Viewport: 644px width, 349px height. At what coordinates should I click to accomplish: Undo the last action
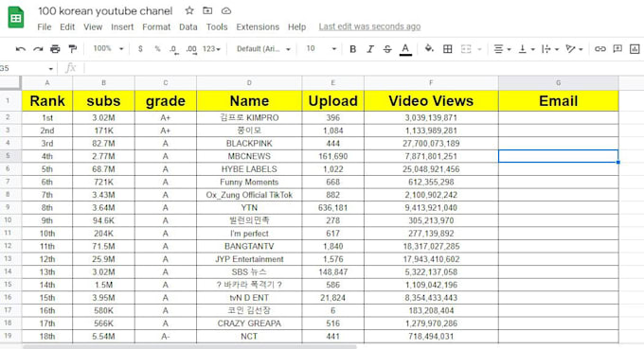(20, 49)
